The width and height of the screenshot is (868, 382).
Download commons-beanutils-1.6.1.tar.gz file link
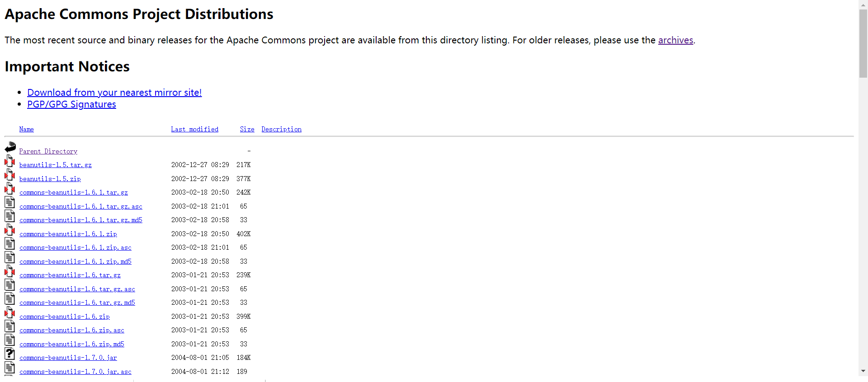[x=74, y=193]
